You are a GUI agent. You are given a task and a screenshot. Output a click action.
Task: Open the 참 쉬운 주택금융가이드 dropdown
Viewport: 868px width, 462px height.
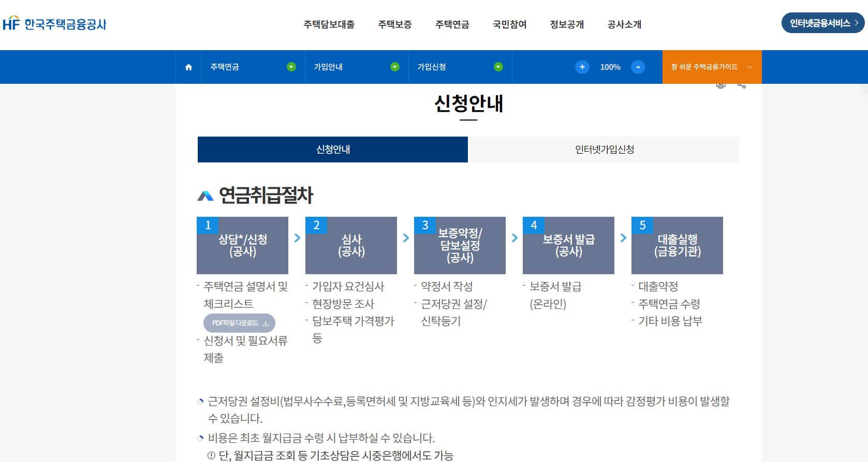click(712, 67)
